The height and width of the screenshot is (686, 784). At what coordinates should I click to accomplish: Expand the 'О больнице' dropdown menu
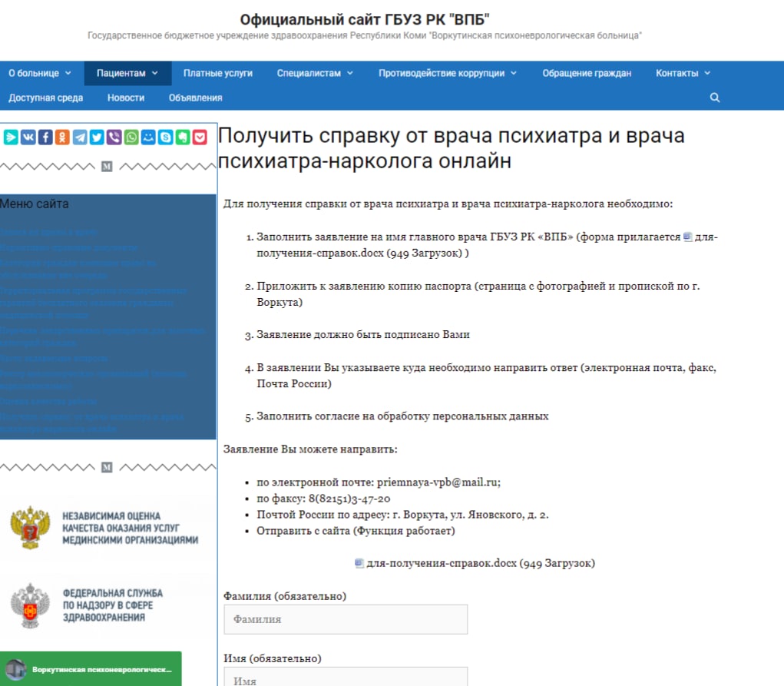pyautogui.click(x=40, y=73)
